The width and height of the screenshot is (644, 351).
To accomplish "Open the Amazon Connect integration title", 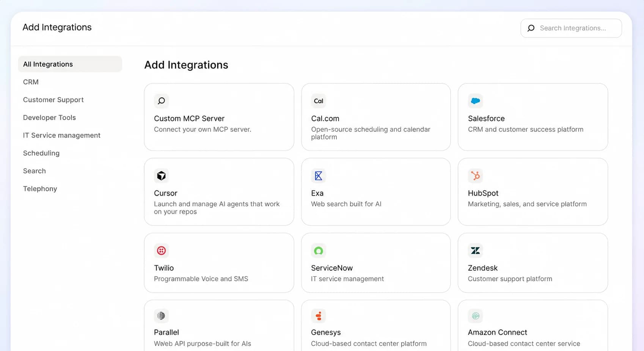I will (497, 332).
